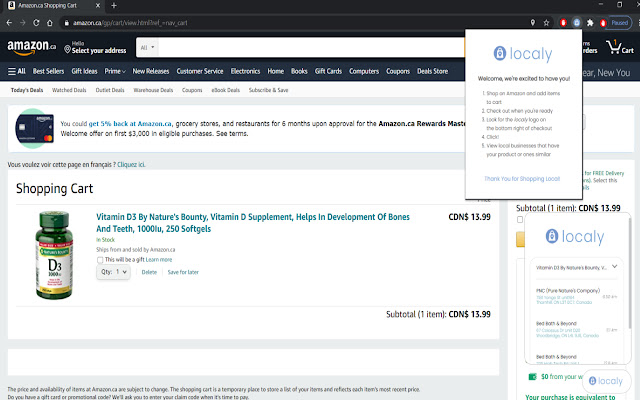Screen dimensions: 640x400
Task: Select the Outlet Deals tab
Action: click(110, 90)
